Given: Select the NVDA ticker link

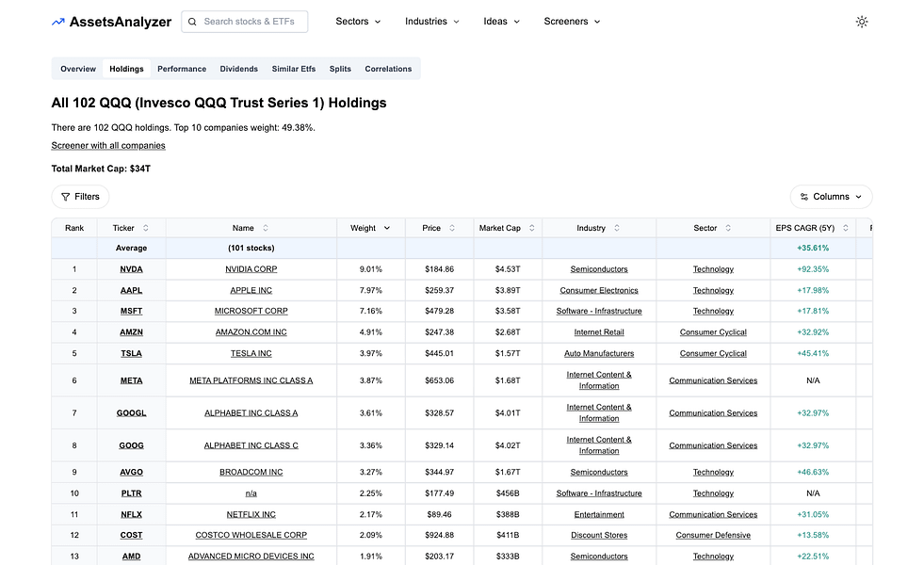Looking at the screenshot, I should pos(131,268).
